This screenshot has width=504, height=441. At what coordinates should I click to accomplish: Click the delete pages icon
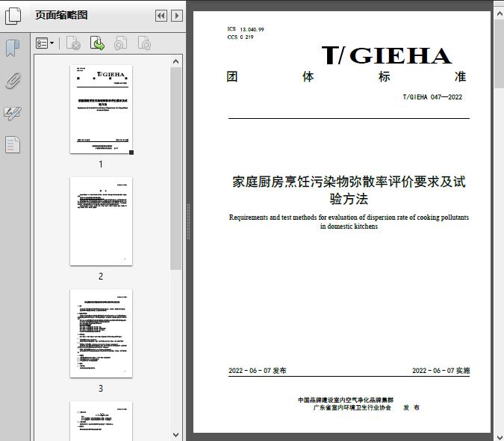point(73,43)
